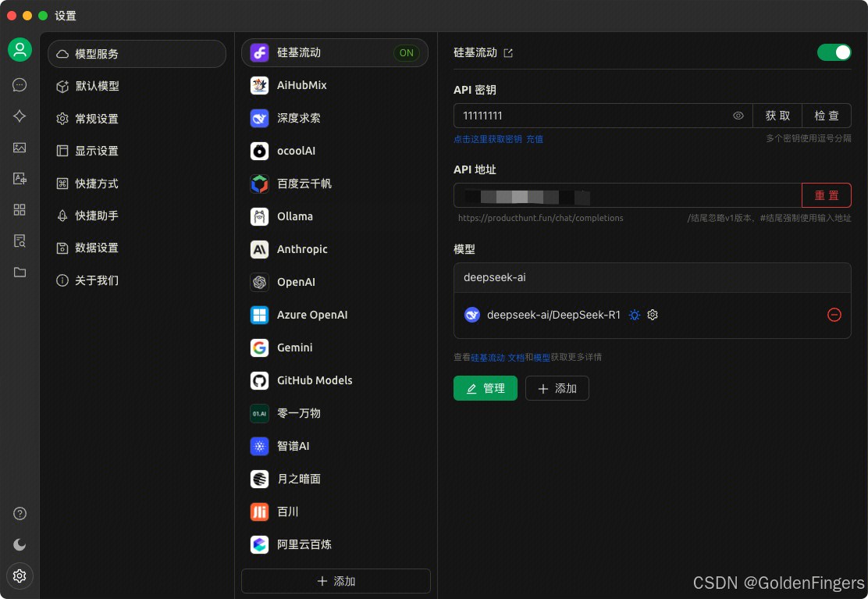Viewport: 868px width, 599px height.
Task: Open blue 模型 details link
Action: tap(542, 357)
